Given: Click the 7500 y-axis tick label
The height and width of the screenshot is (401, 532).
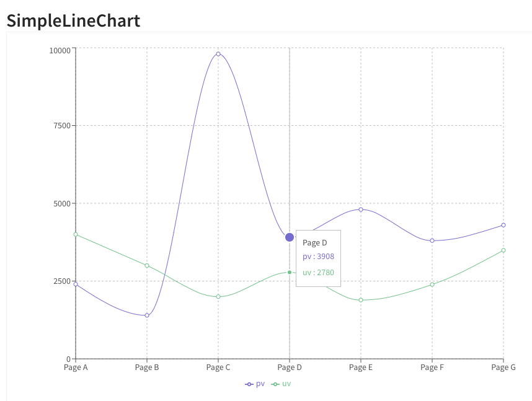Looking at the screenshot, I should [x=60, y=126].
